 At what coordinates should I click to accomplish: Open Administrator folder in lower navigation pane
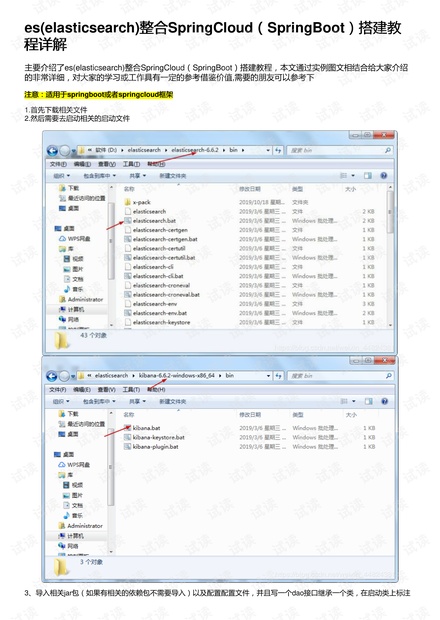click(81, 526)
